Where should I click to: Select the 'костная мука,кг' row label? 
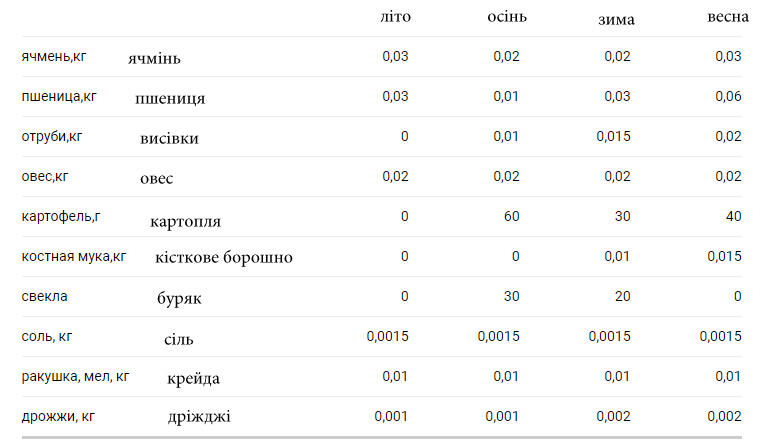tap(74, 256)
